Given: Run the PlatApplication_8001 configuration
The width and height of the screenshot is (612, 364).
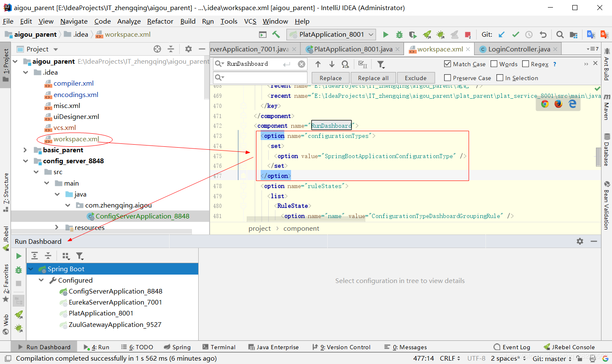Looking at the screenshot, I should [386, 35].
